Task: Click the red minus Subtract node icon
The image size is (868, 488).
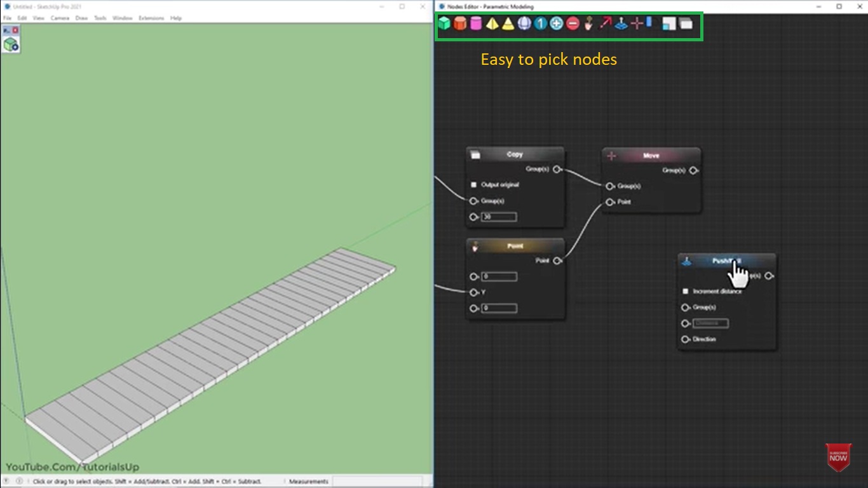Action: 573,24
